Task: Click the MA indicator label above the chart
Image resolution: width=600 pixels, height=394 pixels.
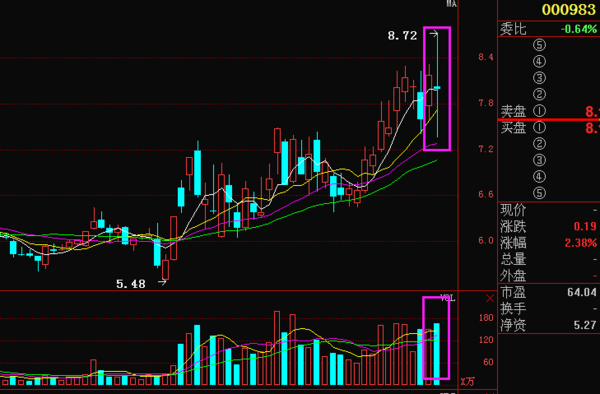Action: tap(452, 3)
